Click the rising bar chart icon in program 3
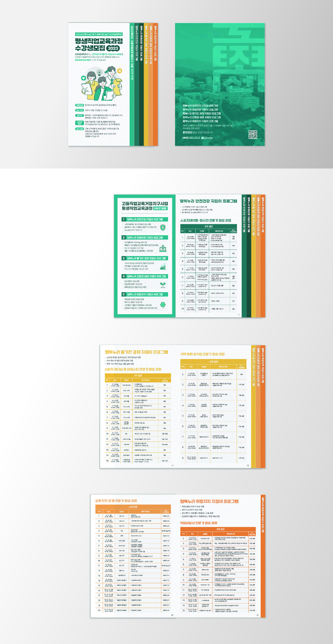The image size is (333, 644). tap(163, 267)
